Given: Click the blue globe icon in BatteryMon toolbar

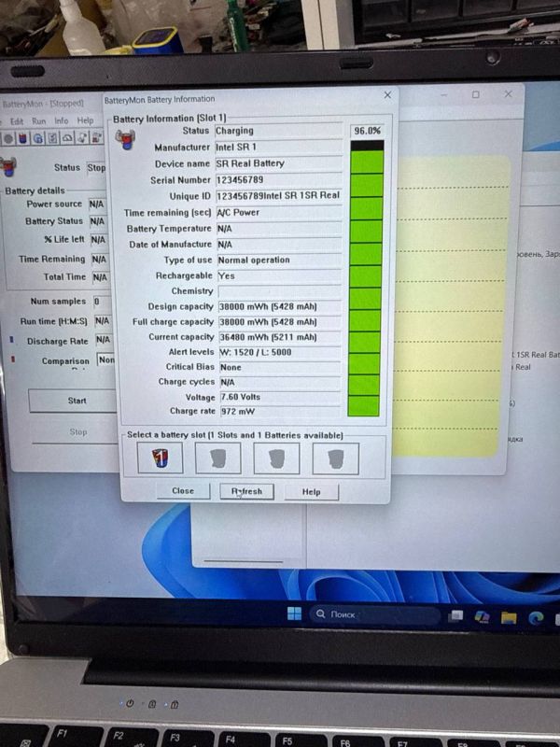Looking at the screenshot, I should (x=38, y=138).
